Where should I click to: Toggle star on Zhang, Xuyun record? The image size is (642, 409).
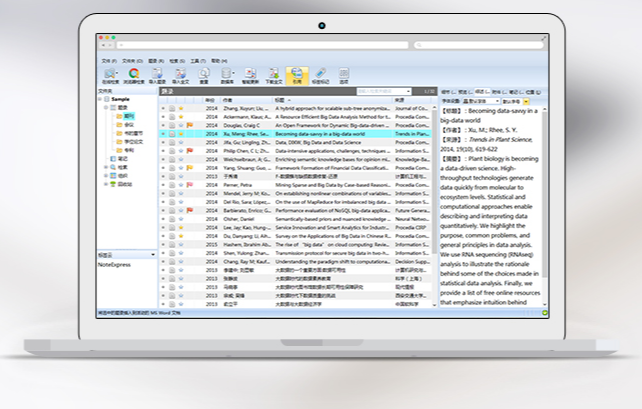(180, 108)
